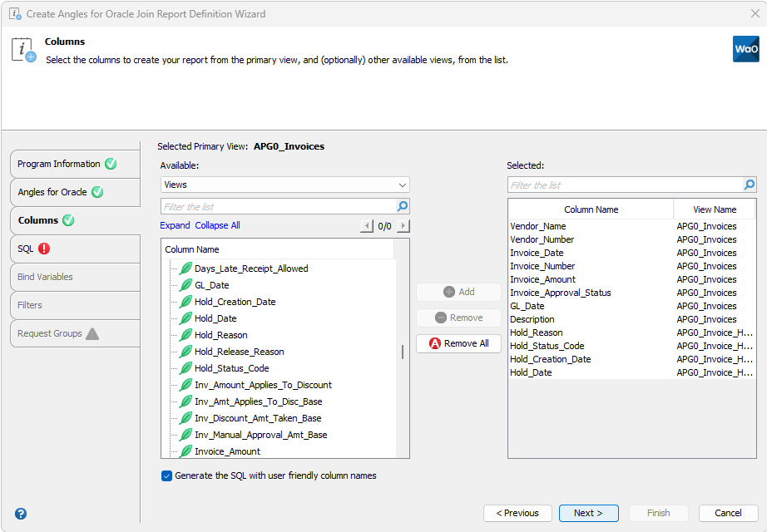Click the search icon in Available filter
Viewport: 767px width, 532px height.
(403, 206)
